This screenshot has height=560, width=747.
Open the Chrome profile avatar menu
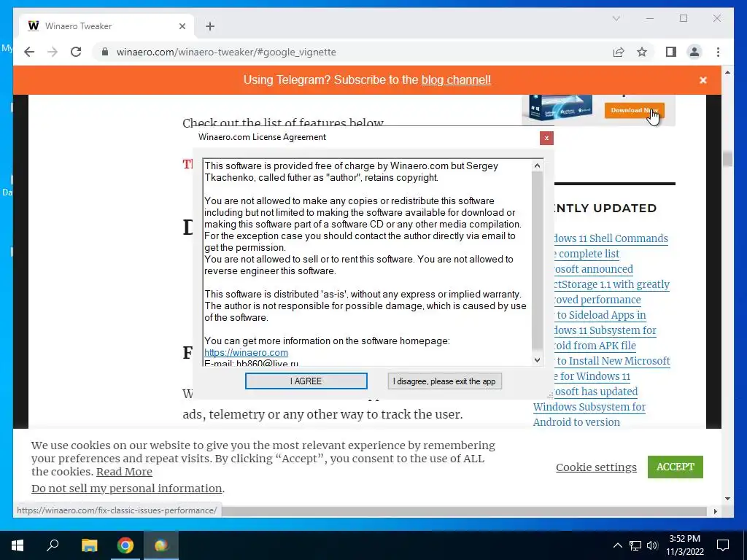click(x=694, y=52)
